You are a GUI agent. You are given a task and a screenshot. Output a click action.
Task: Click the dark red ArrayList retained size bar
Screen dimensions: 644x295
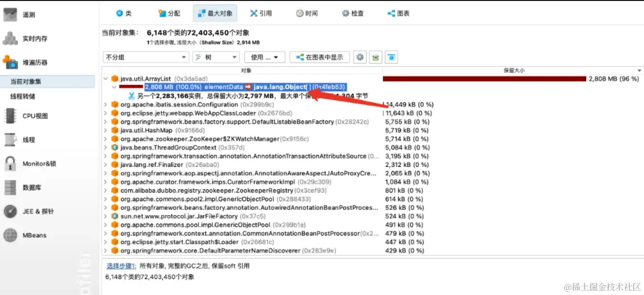click(x=484, y=79)
